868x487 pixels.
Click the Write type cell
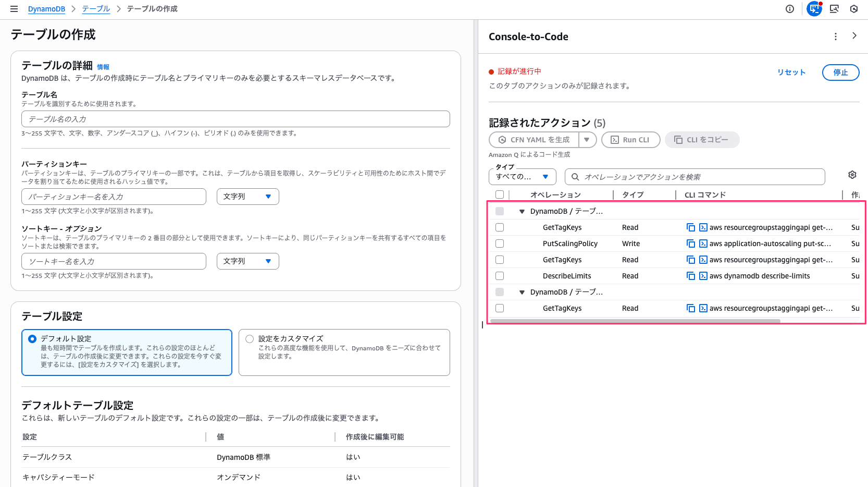[631, 244]
